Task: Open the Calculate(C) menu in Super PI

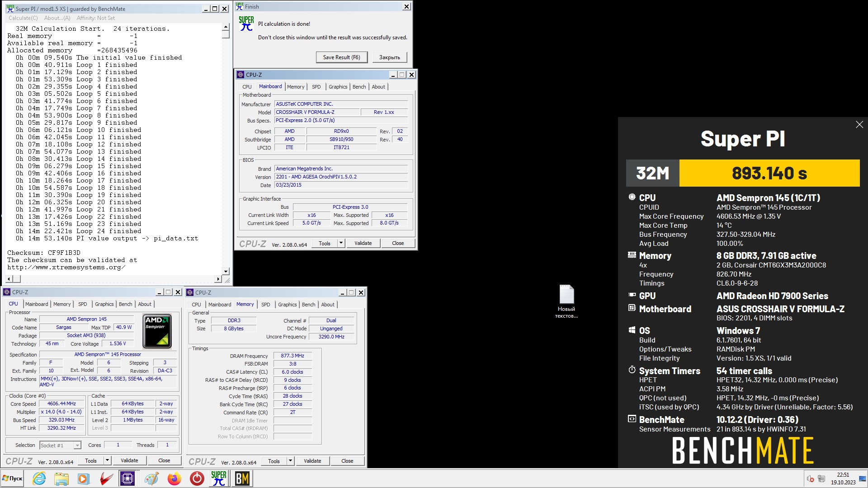Action: [x=23, y=18]
